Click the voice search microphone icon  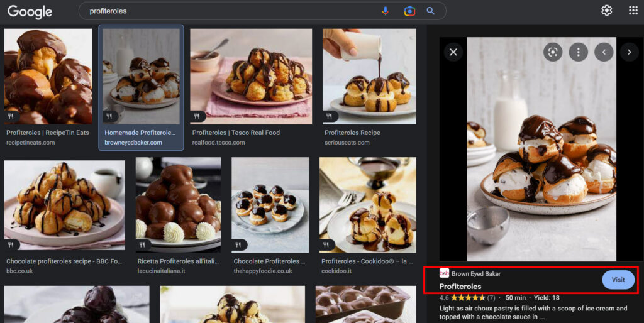click(x=386, y=11)
